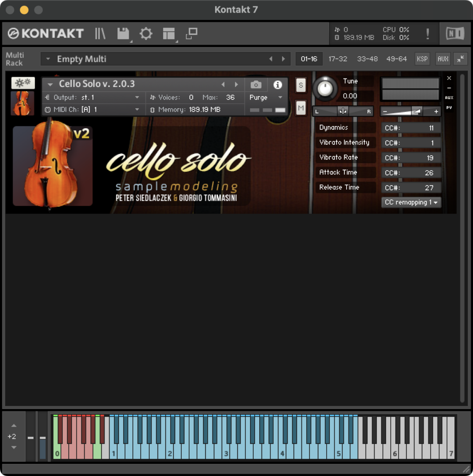Screen dimensions: 473x476
Task: Increase volume with the plus button
Action: 436,112
